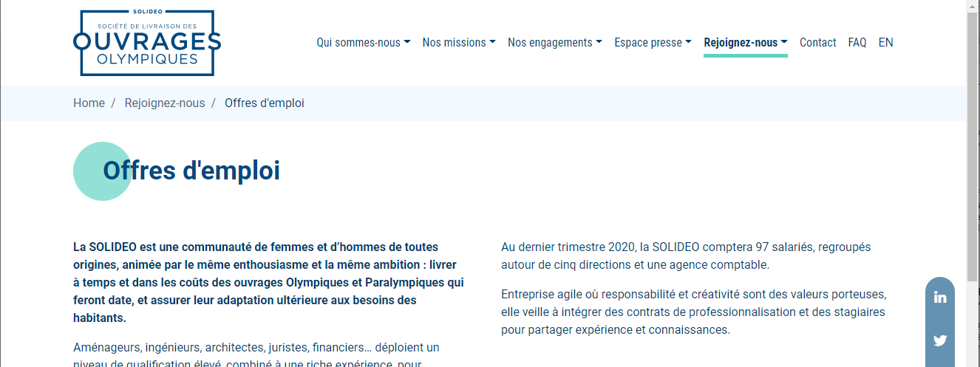980x367 pixels.
Task: Click the page vertical scrollbar thumb
Action: click(x=973, y=148)
